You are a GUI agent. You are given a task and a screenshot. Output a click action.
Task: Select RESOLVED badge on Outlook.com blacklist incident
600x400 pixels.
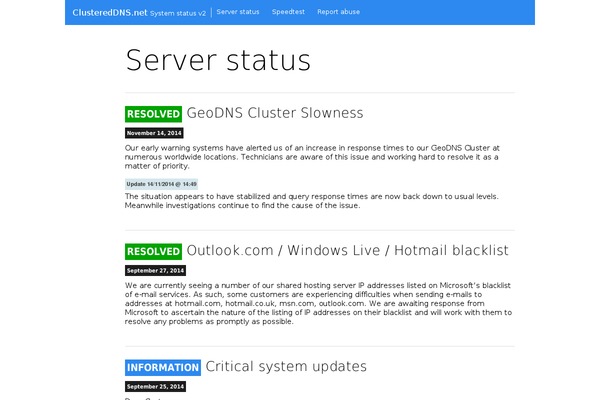153,251
